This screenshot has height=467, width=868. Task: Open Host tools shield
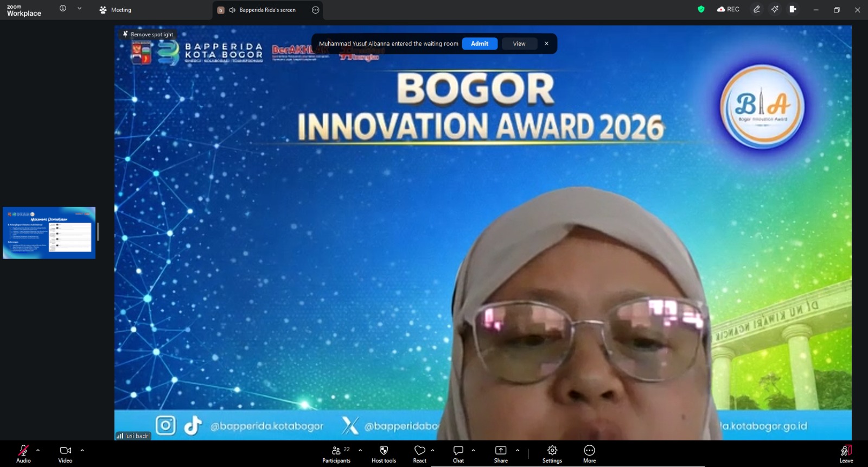point(384,453)
